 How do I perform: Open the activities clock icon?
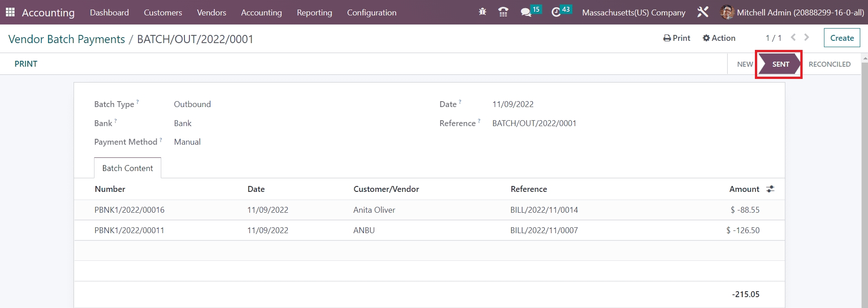point(556,12)
